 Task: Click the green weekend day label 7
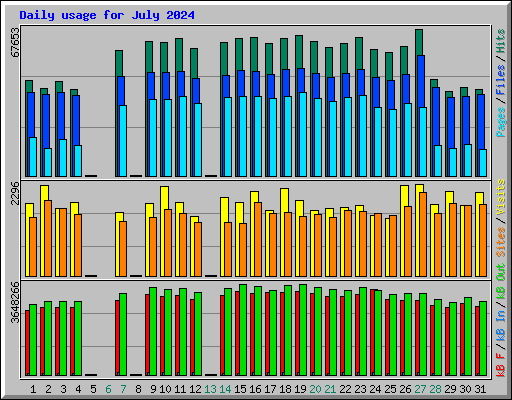(123, 389)
